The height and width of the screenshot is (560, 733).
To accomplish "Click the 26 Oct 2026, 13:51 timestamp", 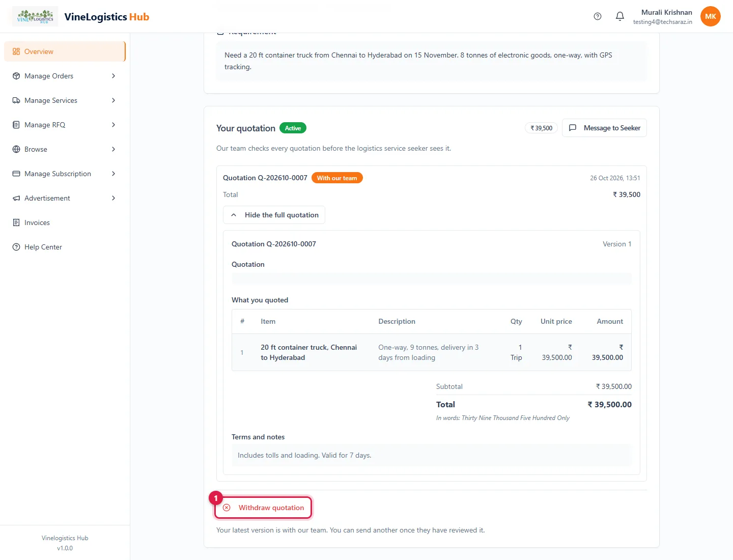I will (615, 178).
